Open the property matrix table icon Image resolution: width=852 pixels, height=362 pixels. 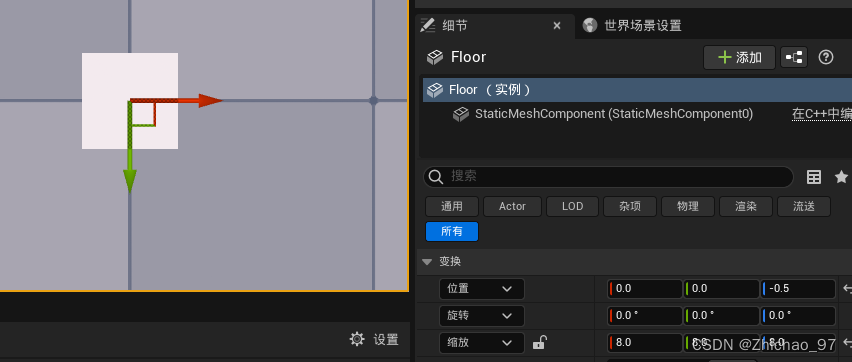click(813, 177)
